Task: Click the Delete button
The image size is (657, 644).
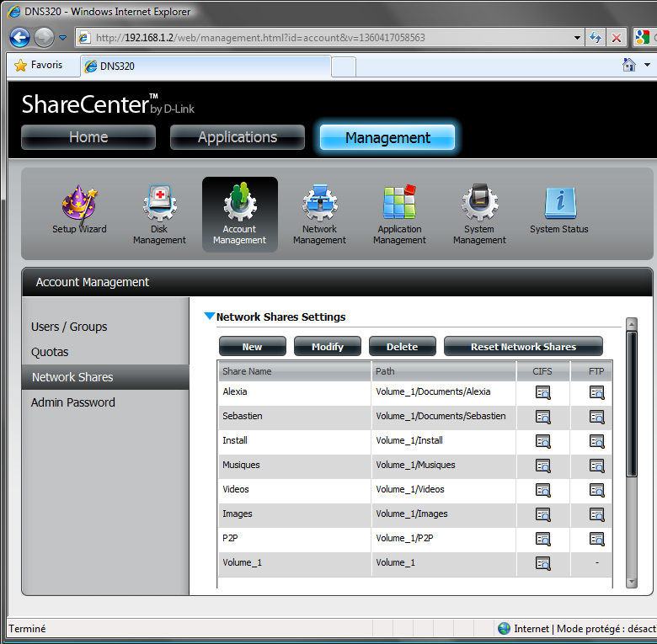Action: [x=403, y=346]
